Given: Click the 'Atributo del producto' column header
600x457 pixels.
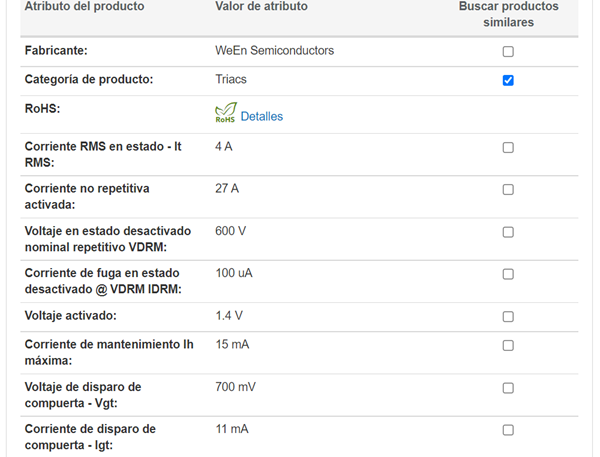Looking at the screenshot, I should [84, 7].
